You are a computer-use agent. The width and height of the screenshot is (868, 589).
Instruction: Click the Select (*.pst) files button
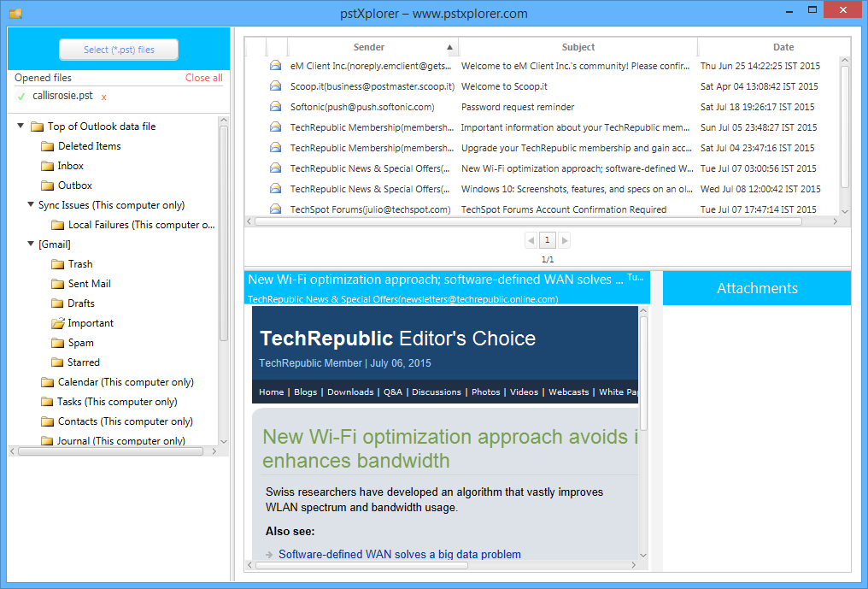[119, 50]
